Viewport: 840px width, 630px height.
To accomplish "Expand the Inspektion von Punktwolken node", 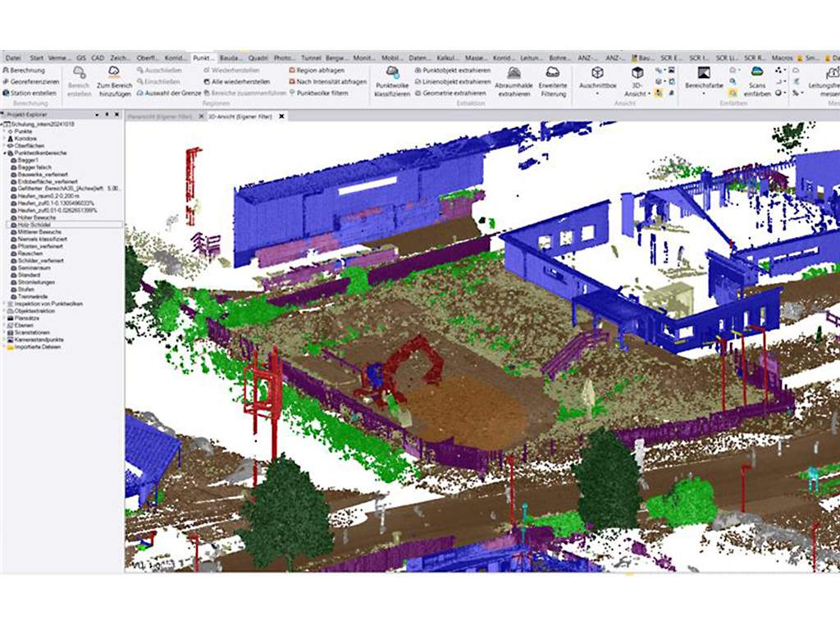I will click(6, 303).
